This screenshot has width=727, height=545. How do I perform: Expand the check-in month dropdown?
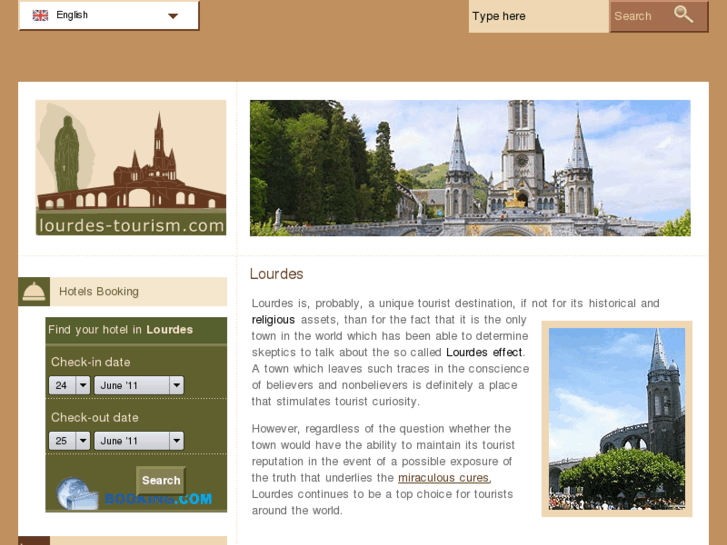tap(139, 385)
